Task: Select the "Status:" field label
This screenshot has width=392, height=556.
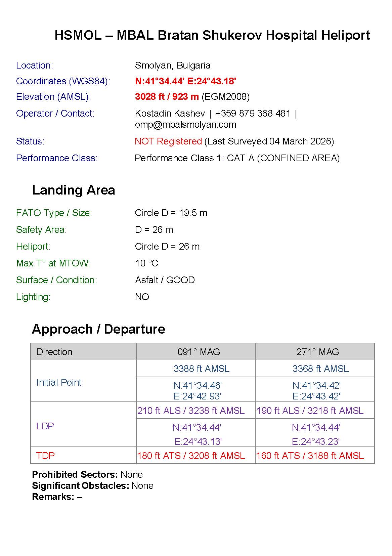Action: [30, 141]
